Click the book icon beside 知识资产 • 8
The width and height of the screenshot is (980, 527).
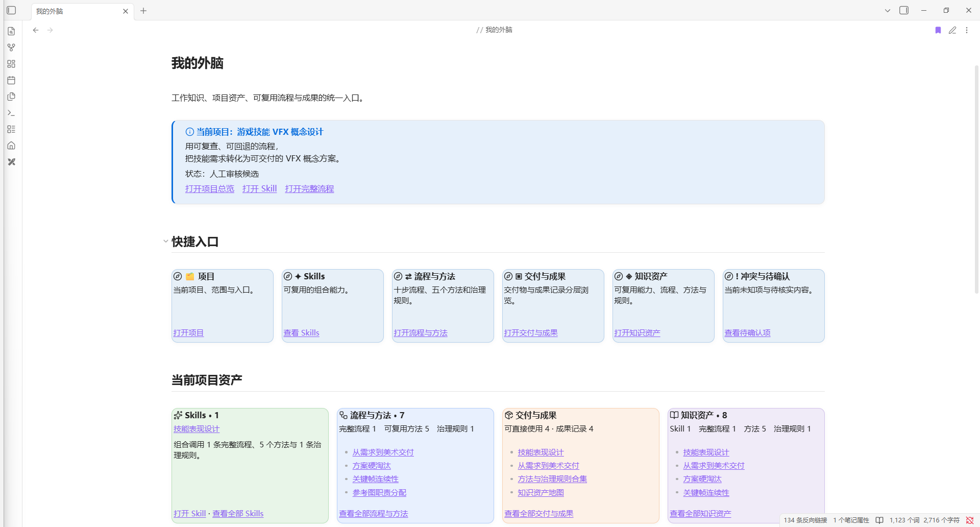[674, 415]
